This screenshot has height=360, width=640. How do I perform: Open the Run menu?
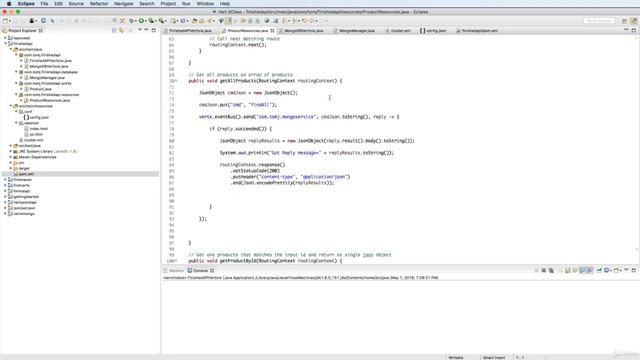186,3
